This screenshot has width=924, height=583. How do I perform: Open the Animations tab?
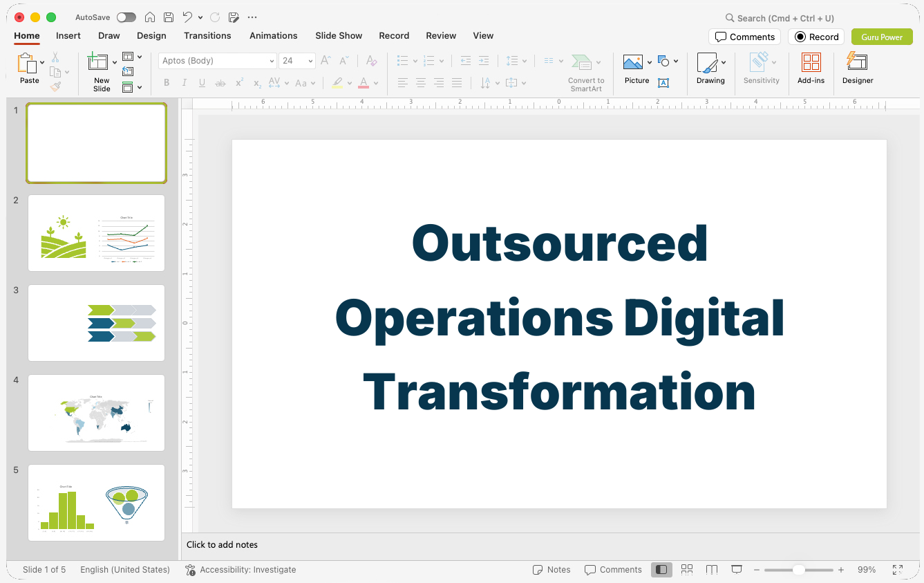click(x=274, y=36)
